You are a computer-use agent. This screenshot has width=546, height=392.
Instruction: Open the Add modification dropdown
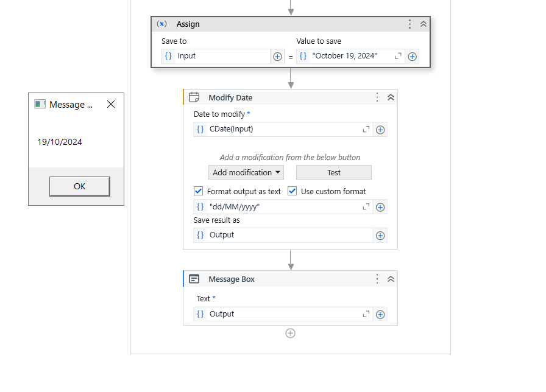246,172
